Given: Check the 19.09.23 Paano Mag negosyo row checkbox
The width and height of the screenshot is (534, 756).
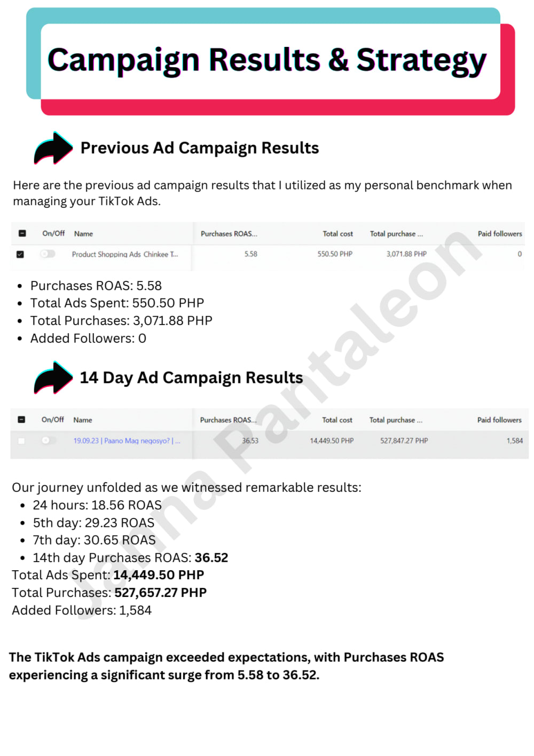Looking at the screenshot, I should click(x=21, y=441).
